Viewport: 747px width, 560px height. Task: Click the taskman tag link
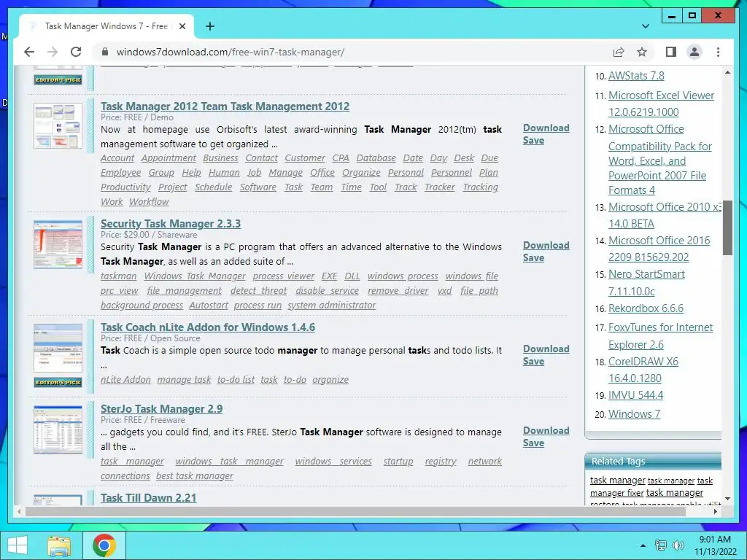119,276
